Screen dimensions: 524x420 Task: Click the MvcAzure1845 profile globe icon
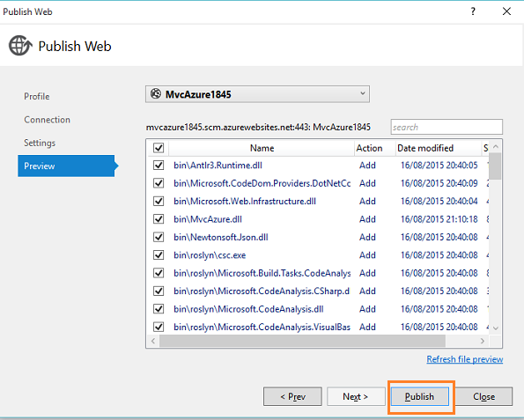tap(156, 94)
